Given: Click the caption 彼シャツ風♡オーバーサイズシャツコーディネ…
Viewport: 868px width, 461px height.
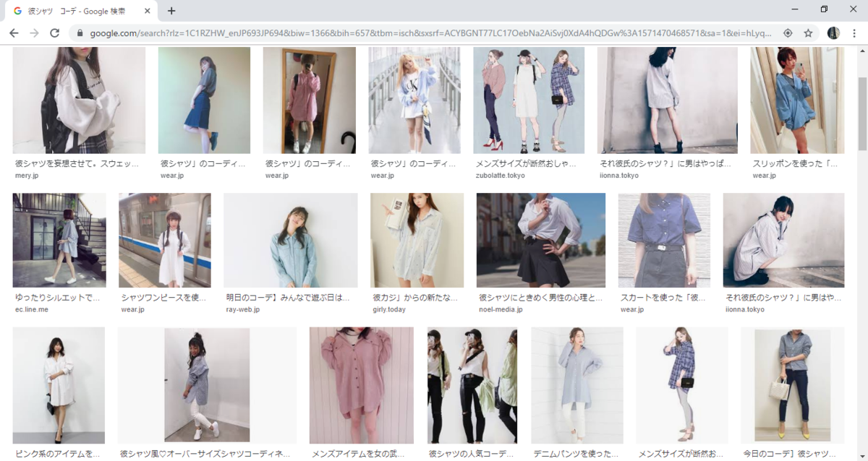Looking at the screenshot, I should [205, 454].
